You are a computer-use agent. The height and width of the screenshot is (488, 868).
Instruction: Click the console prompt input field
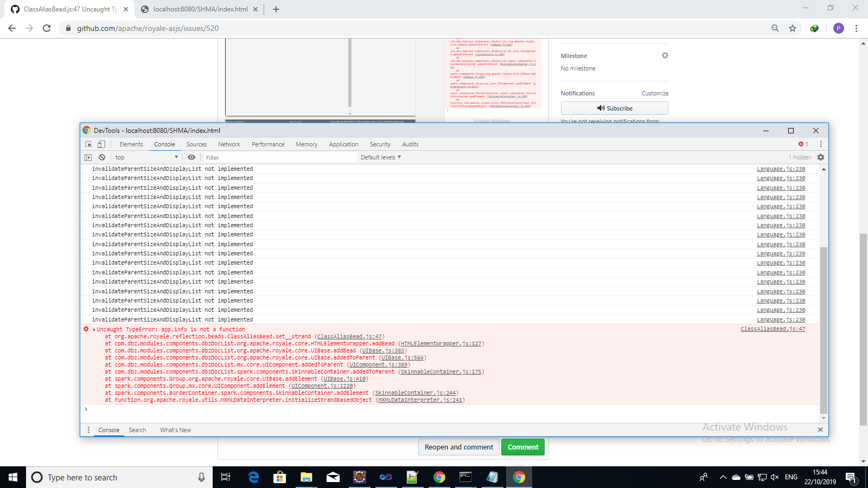(217, 409)
